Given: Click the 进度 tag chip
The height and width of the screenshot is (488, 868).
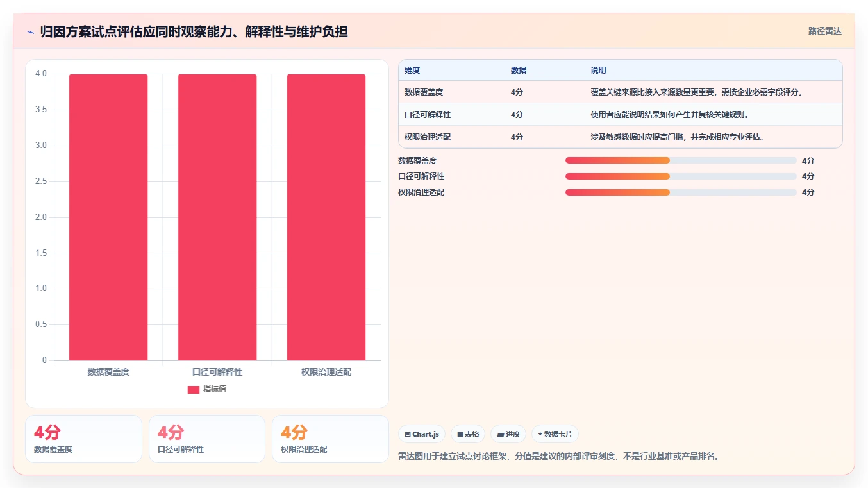Looking at the screenshot, I should [x=508, y=434].
